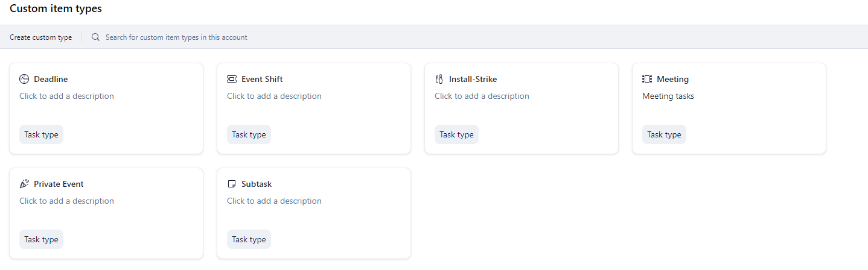Click the Deadline clock icon
The height and width of the screenshot is (270, 868).
(x=24, y=79)
